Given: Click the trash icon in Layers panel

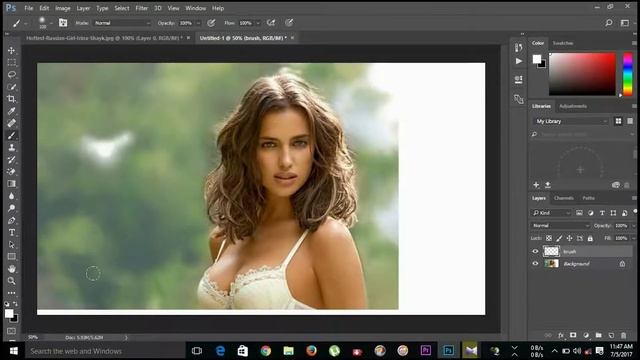Looking at the screenshot, I should click(624, 335).
